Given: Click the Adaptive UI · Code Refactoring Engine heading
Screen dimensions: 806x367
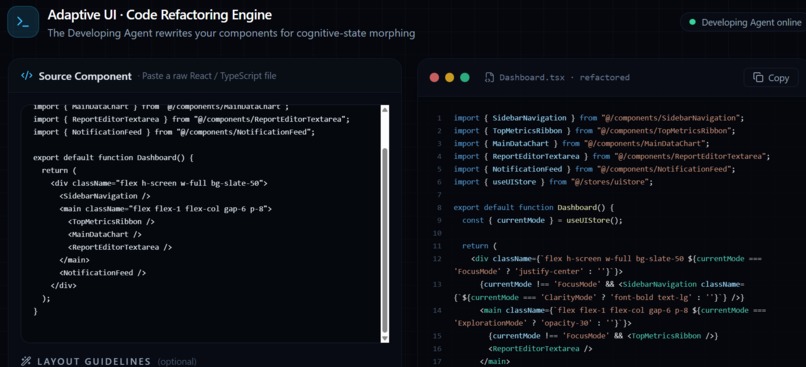Looking at the screenshot, I should [x=159, y=15].
